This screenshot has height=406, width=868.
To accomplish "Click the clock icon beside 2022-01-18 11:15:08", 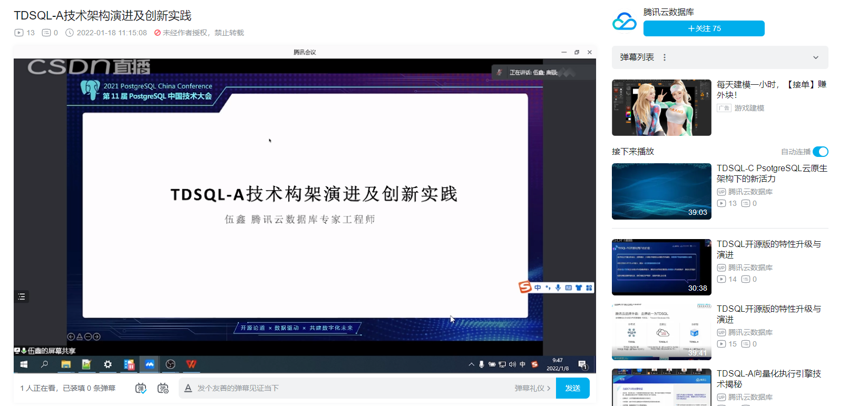I will tap(70, 33).
